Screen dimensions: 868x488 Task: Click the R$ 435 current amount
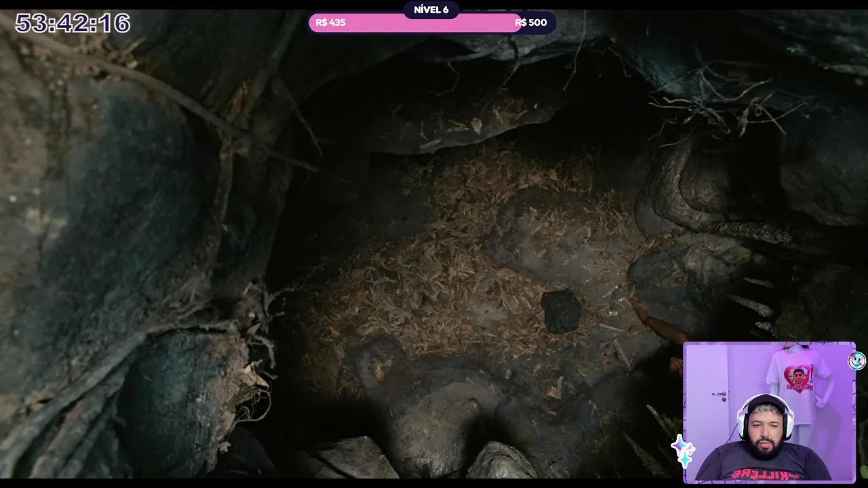[331, 22]
